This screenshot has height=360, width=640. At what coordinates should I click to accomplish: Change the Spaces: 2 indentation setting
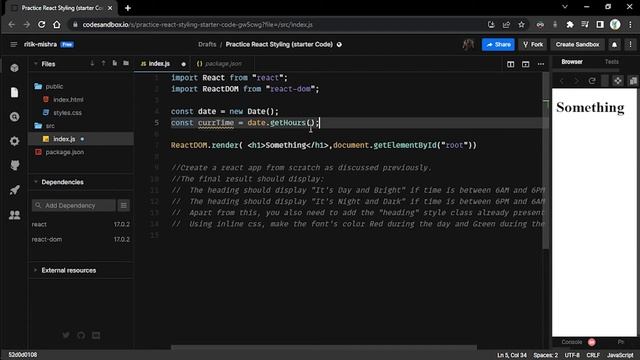tap(545, 355)
